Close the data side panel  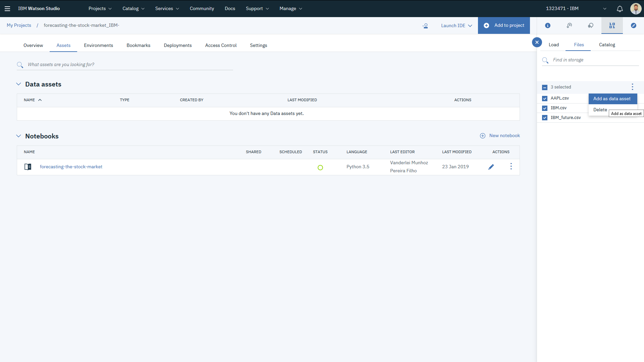point(537,42)
